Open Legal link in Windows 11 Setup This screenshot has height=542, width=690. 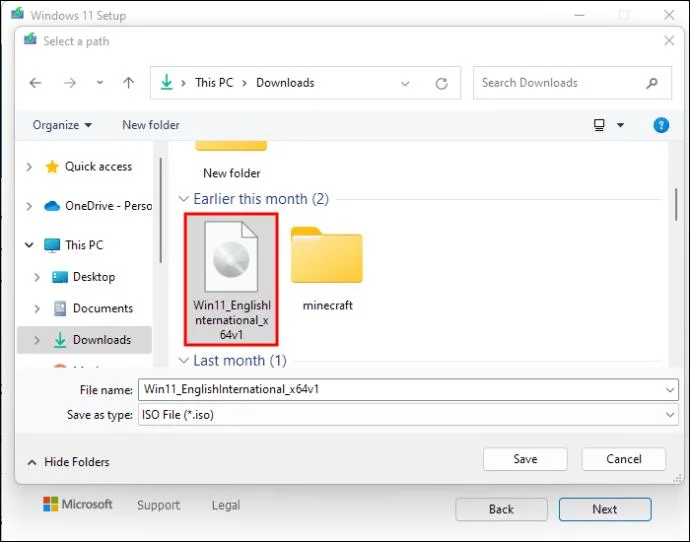coord(226,505)
